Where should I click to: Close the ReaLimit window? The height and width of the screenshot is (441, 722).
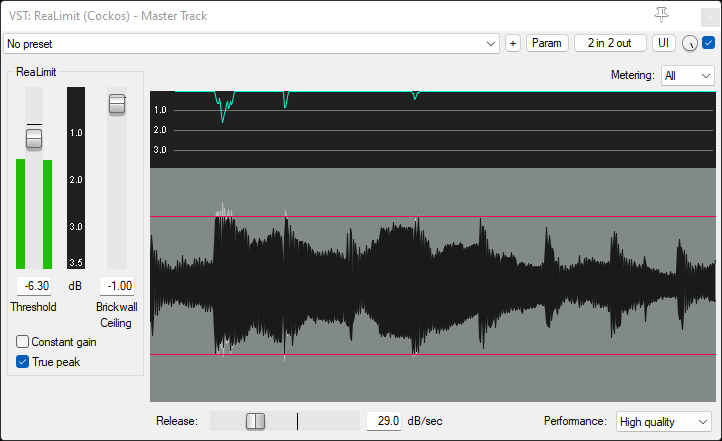pos(710,17)
